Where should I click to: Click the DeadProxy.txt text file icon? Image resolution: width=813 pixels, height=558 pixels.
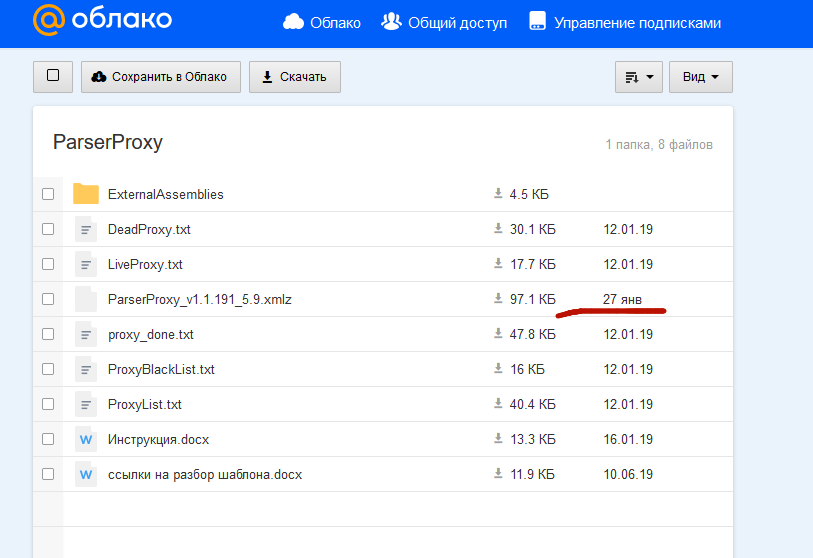pos(86,229)
